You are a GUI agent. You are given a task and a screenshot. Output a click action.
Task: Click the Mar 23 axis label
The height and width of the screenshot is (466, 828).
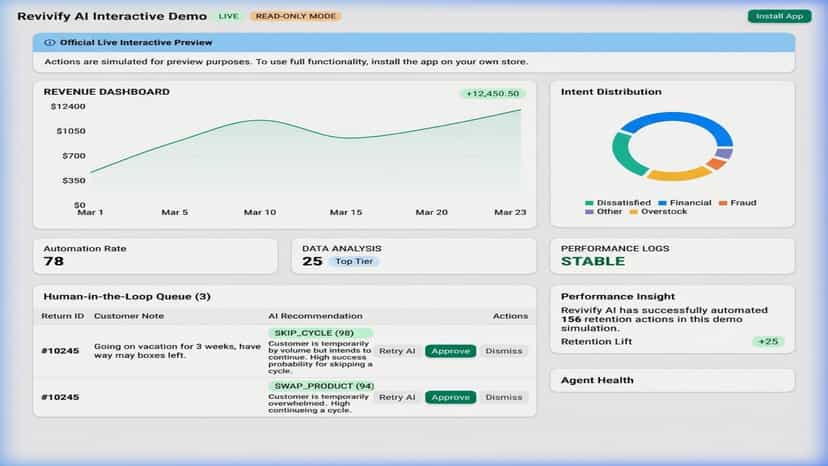[510, 212]
